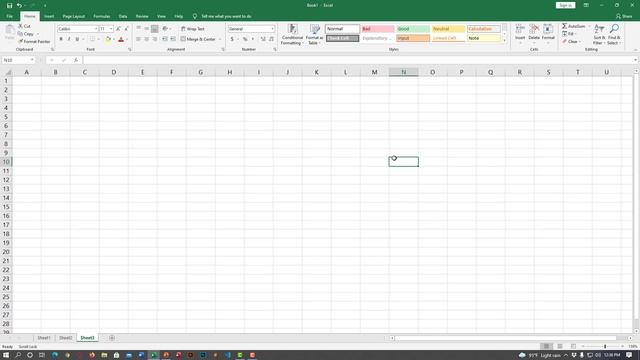
Task: Decrease decimal places
Action: [271, 39]
